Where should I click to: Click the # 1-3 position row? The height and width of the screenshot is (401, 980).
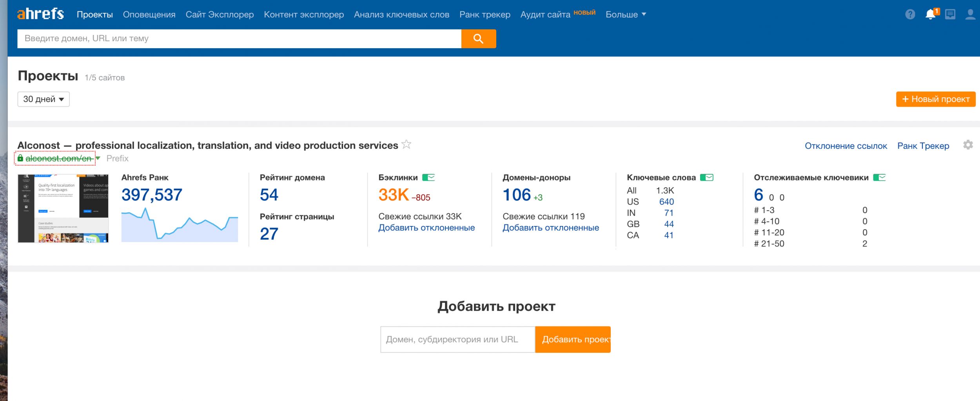pyautogui.click(x=810, y=210)
